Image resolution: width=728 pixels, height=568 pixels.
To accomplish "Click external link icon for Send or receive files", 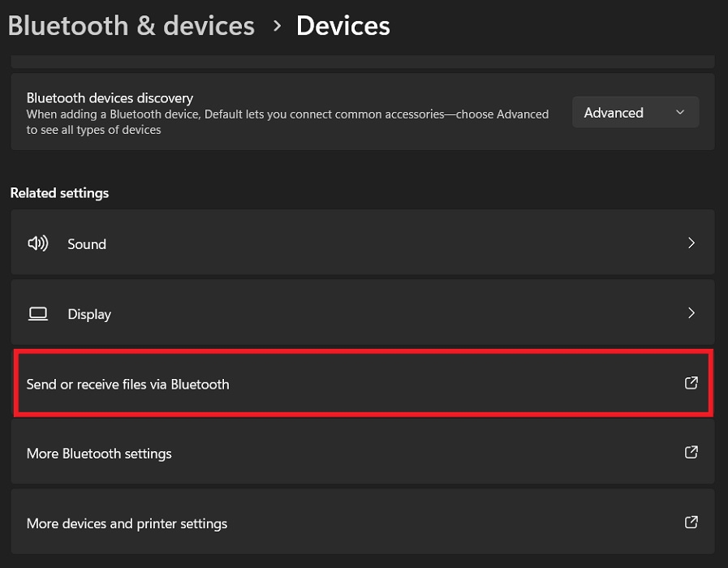I will pos(691,382).
